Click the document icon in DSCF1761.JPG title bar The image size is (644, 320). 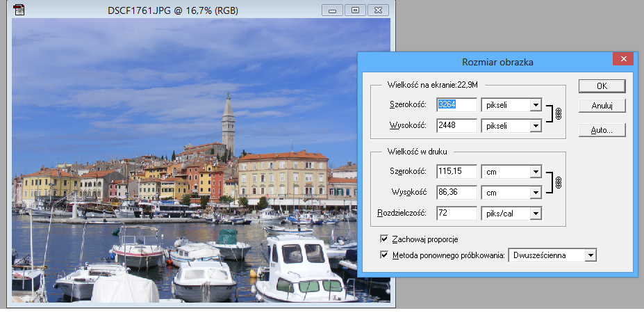[x=19, y=10]
